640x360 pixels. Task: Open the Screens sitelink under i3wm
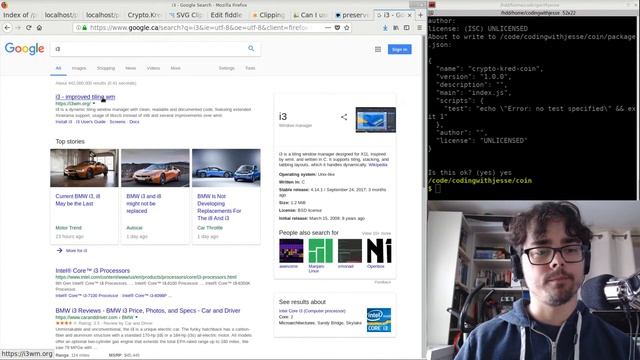point(118,122)
